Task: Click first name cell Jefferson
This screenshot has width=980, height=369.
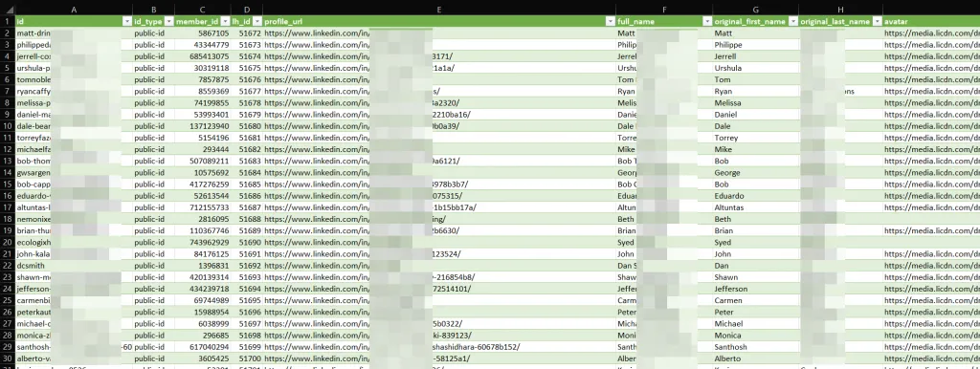Action: coord(756,289)
